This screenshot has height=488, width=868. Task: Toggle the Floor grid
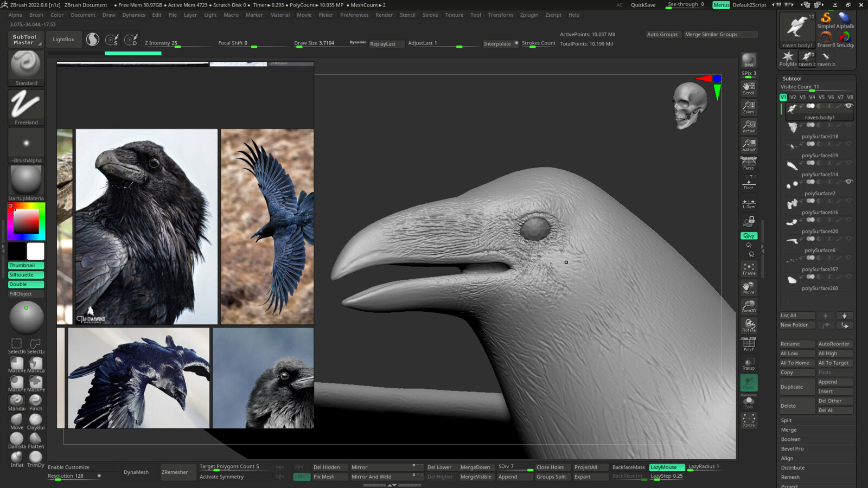tap(749, 183)
